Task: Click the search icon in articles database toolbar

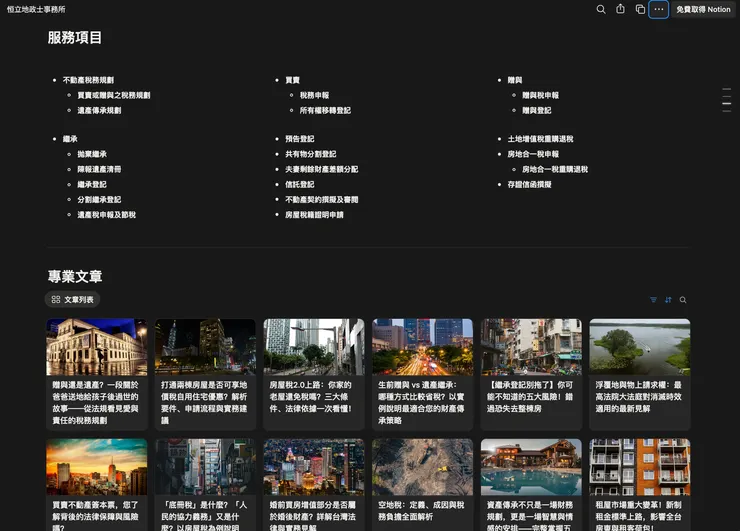Action: point(683,300)
